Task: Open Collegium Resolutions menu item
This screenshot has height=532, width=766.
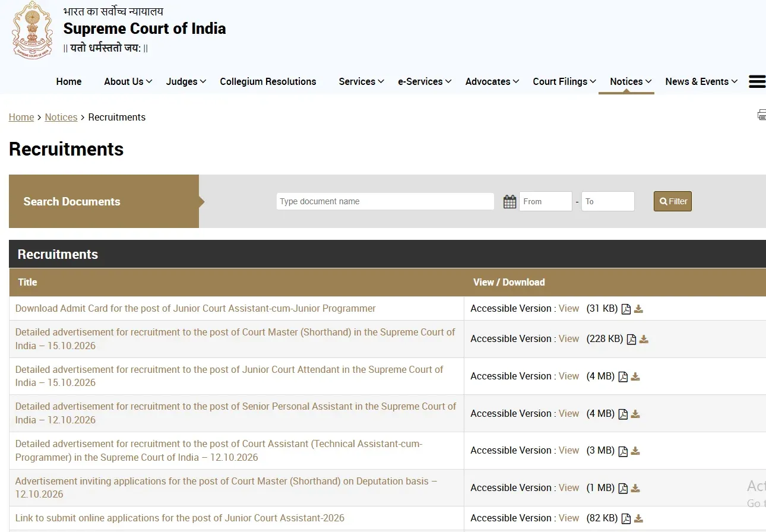Action: coord(268,81)
